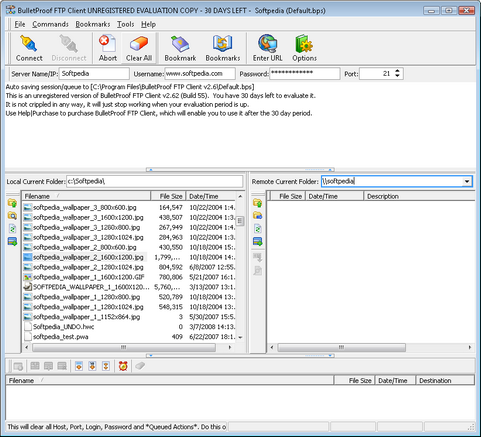Click the Enter URL globe icon
This screenshot has height=437, width=481.
point(267,48)
